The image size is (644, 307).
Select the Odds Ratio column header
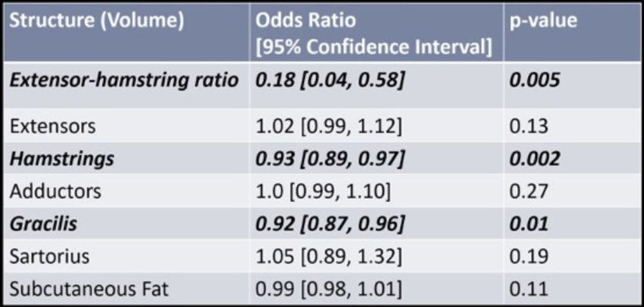(305, 21)
